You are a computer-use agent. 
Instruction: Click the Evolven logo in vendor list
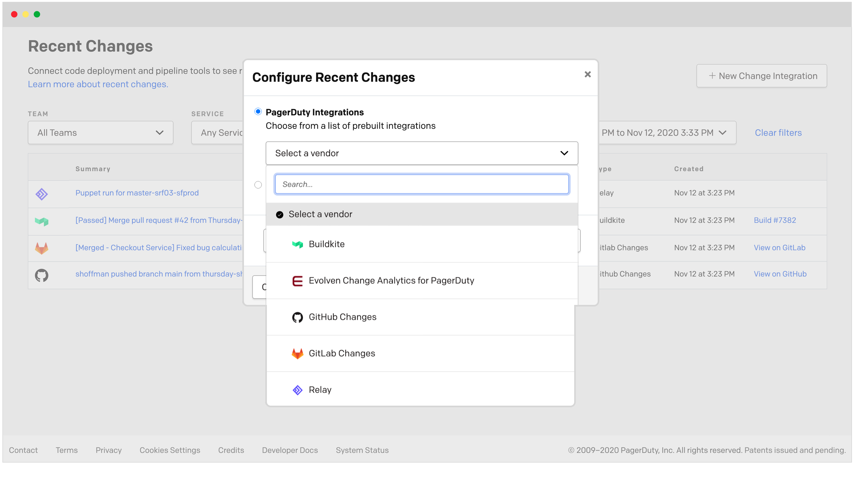point(297,281)
